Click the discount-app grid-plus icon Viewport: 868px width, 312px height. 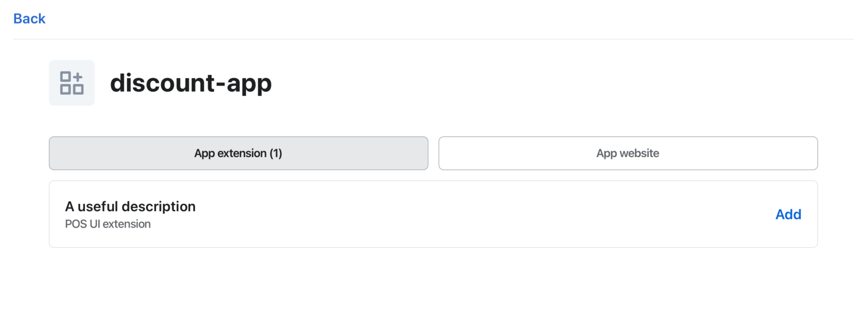(x=72, y=83)
